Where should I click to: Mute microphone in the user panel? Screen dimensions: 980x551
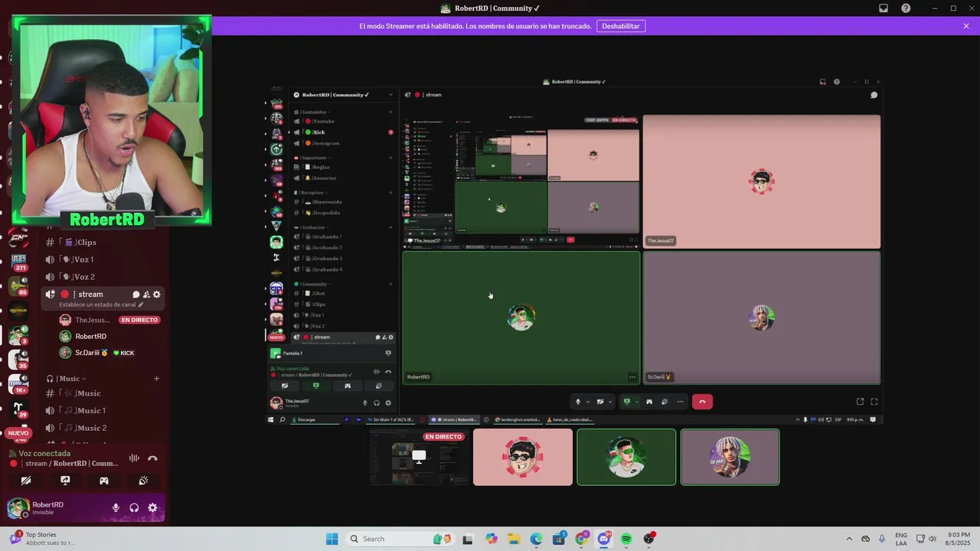click(116, 508)
